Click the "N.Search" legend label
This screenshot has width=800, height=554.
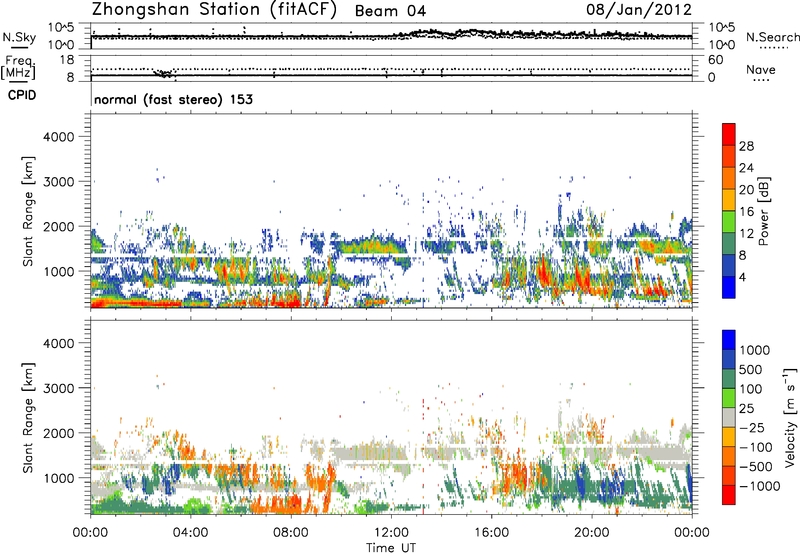[772, 37]
